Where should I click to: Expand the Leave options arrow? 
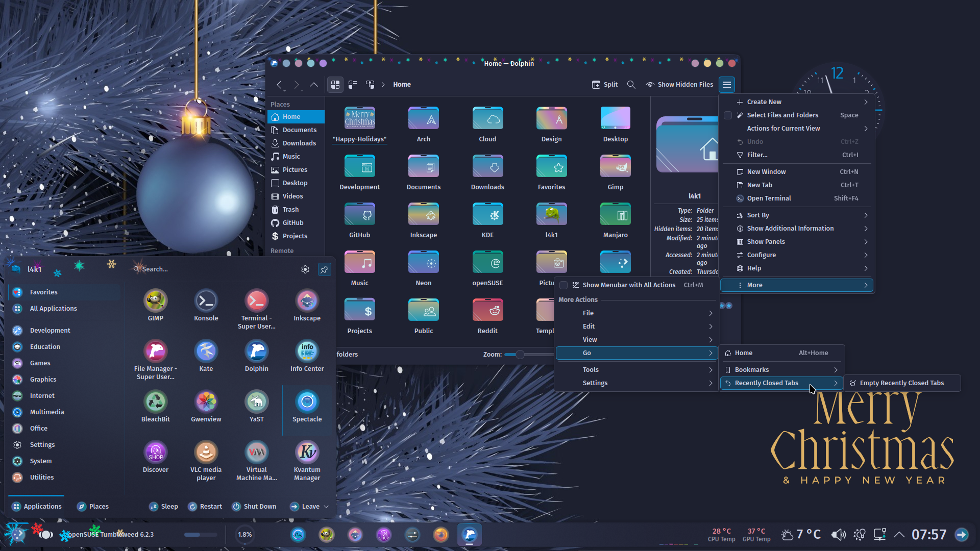(326, 507)
